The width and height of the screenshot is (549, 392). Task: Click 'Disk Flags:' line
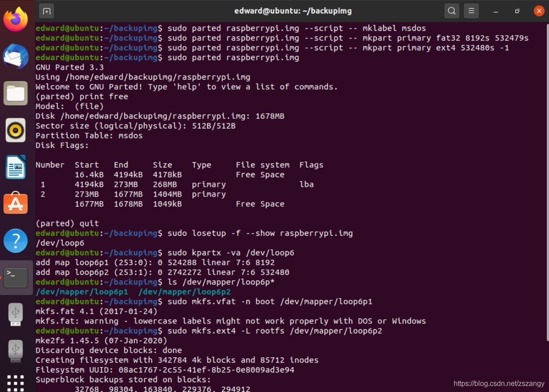62,145
